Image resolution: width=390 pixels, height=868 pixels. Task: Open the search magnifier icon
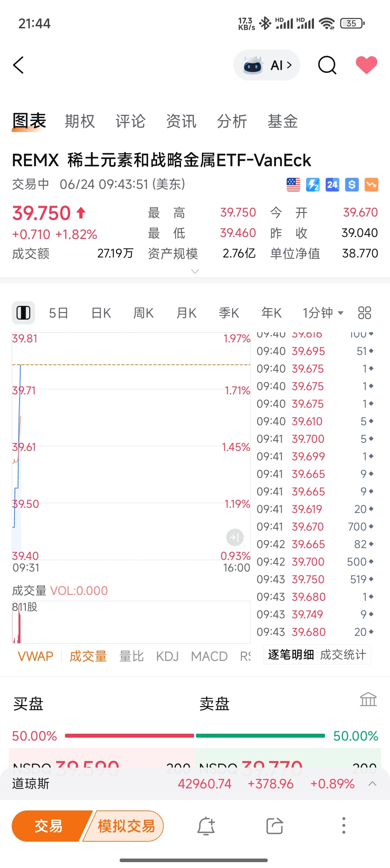click(x=327, y=65)
